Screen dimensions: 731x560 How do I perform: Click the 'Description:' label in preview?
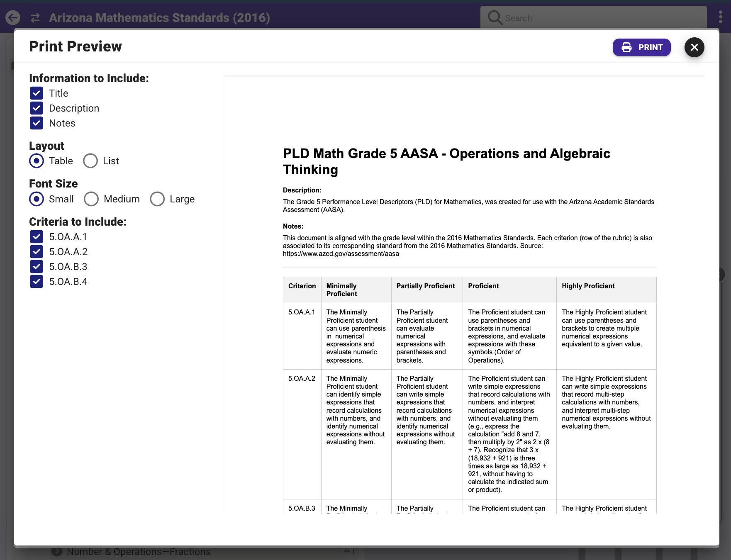(302, 190)
